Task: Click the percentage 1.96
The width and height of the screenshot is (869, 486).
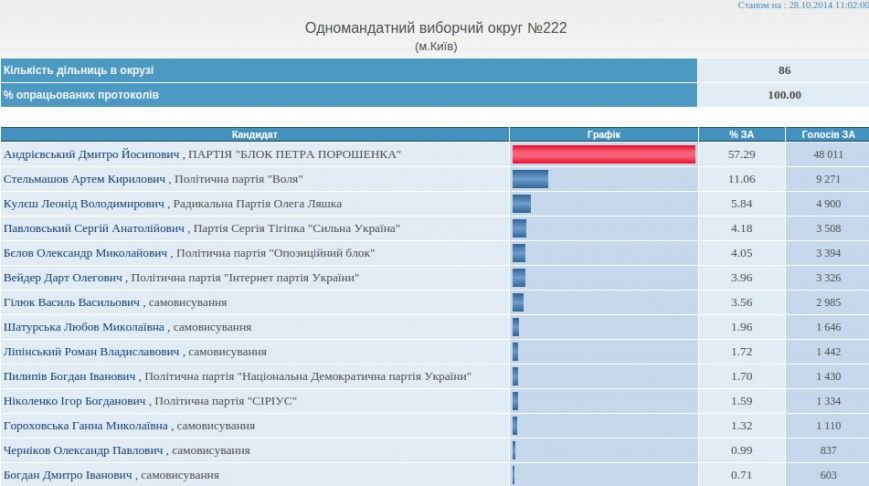Action: pos(742,327)
